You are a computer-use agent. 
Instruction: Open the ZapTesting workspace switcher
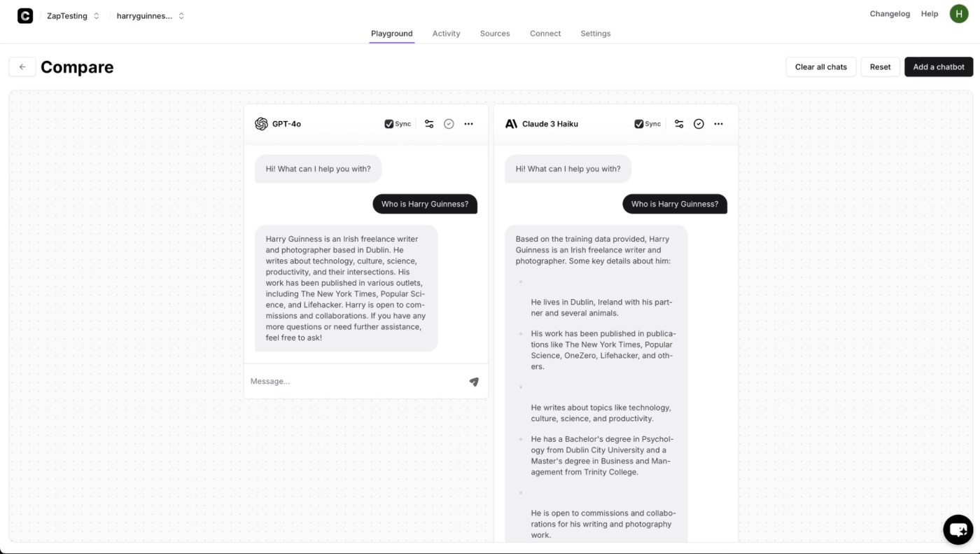pyautogui.click(x=73, y=15)
